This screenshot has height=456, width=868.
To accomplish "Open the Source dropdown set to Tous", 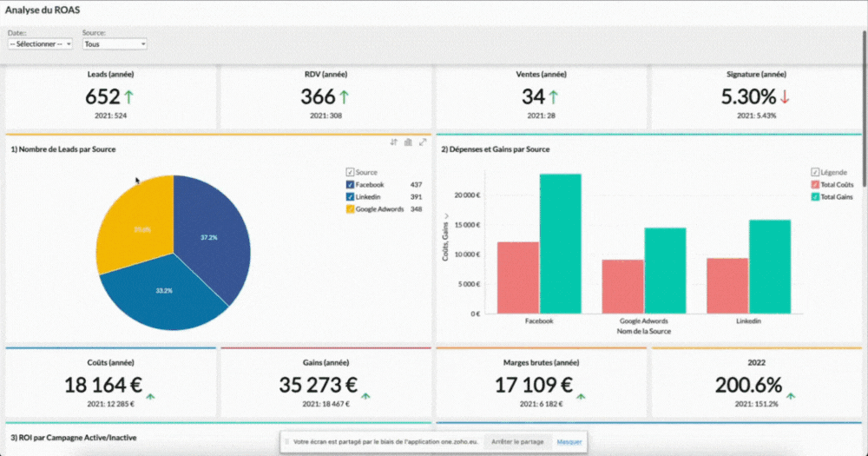I will 114,43.
